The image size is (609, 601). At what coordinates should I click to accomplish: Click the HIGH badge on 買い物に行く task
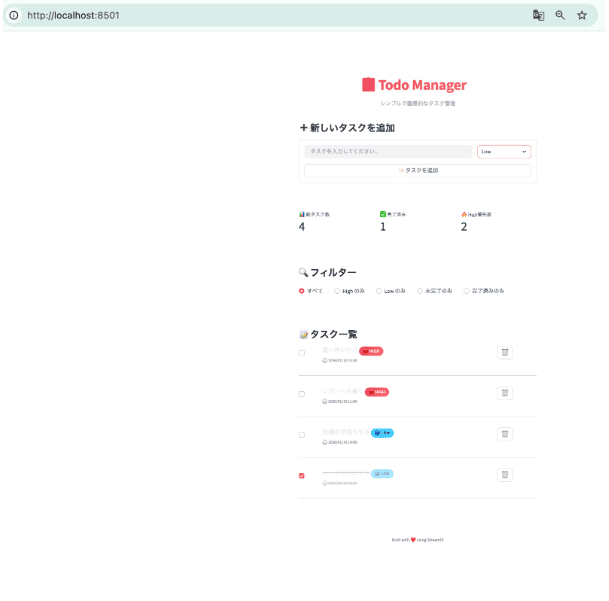pyautogui.click(x=371, y=351)
